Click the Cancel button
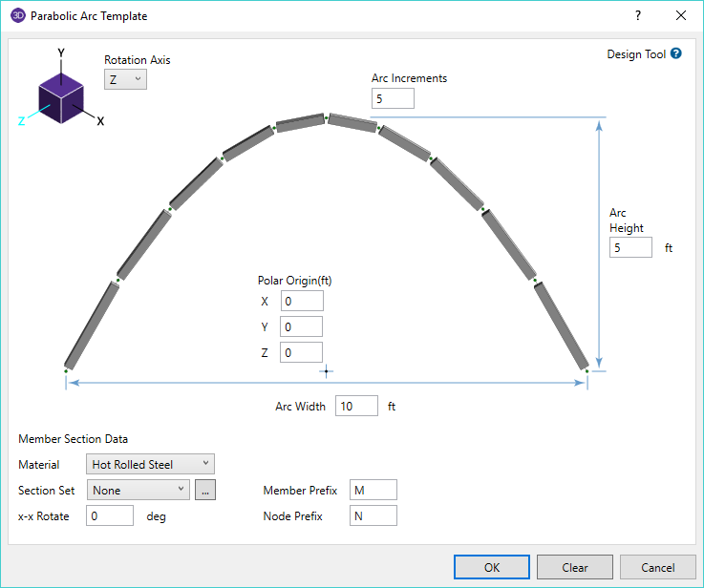The width and height of the screenshot is (704, 588). pos(657,567)
